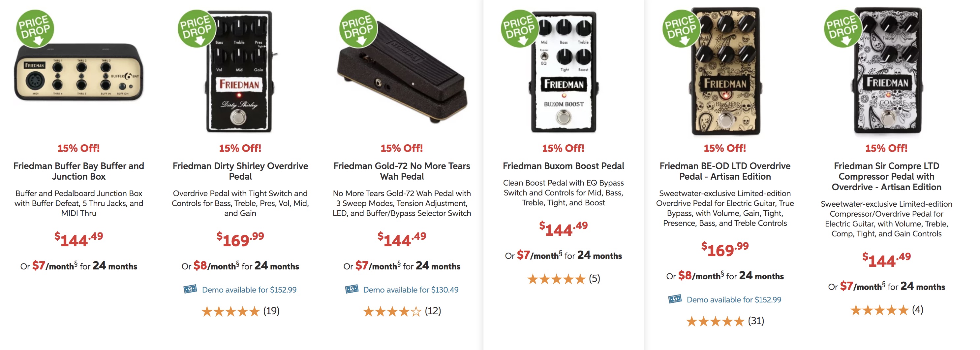This screenshot has width=980, height=350.
Task: Open Friedman Gold-72 No More Tears Wah title
Action: (x=402, y=171)
